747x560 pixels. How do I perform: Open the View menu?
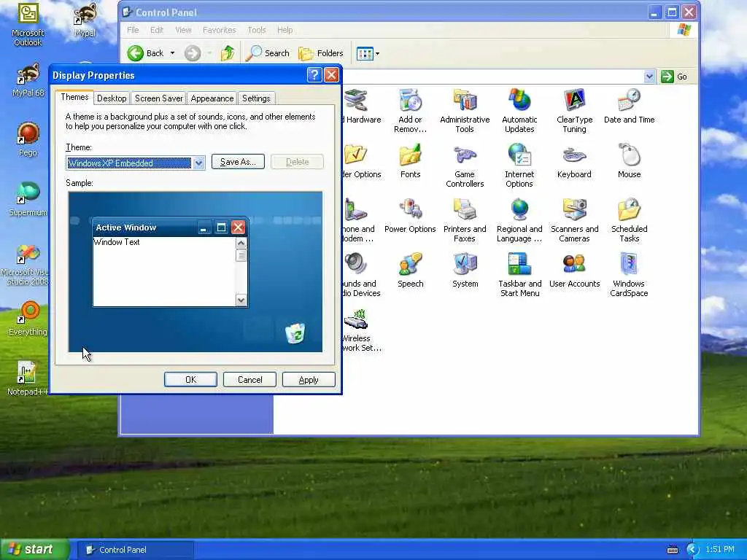183,30
